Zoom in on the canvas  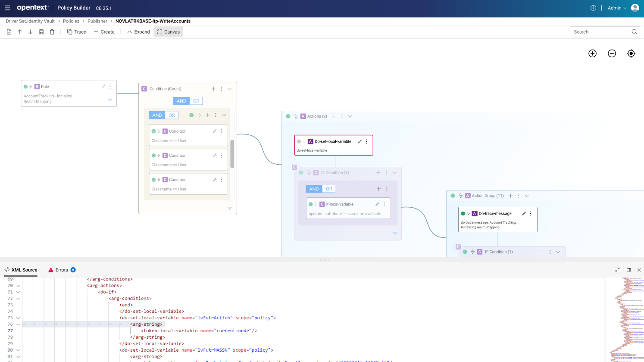tap(593, 53)
